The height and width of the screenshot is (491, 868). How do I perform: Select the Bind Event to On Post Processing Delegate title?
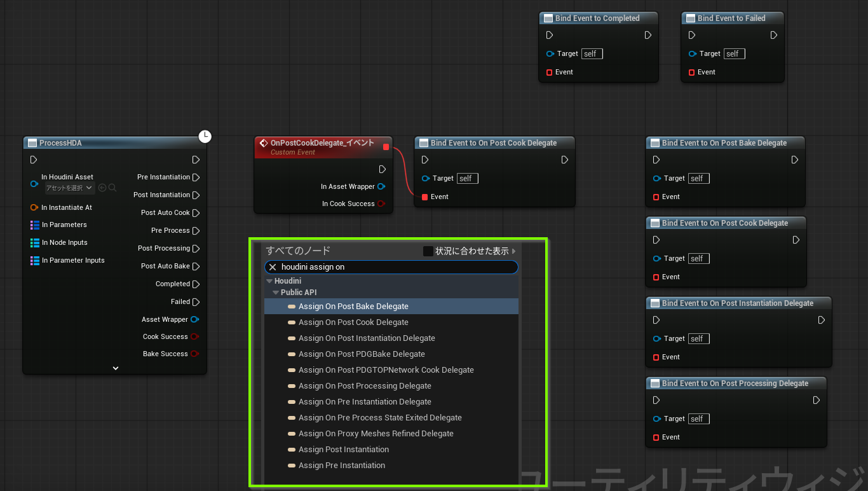pyautogui.click(x=736, y=384)
